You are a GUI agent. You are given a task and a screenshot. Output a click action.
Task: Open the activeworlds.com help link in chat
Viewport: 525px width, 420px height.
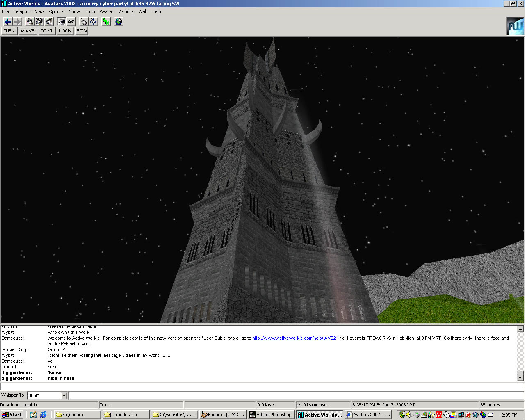[x=294, y=338]
